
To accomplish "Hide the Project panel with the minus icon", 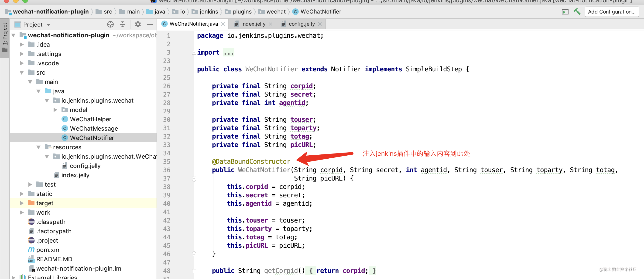I will click(150, 24).
